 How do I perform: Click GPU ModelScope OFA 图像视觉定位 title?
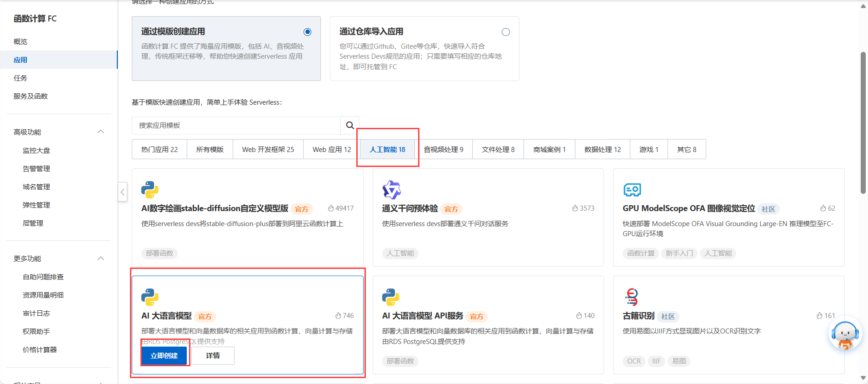point(688,208)
